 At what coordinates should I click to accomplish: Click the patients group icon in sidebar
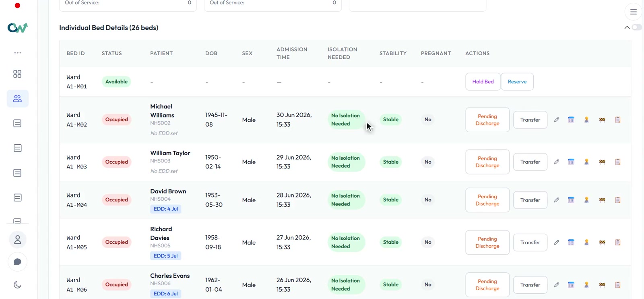click(17, 99)
